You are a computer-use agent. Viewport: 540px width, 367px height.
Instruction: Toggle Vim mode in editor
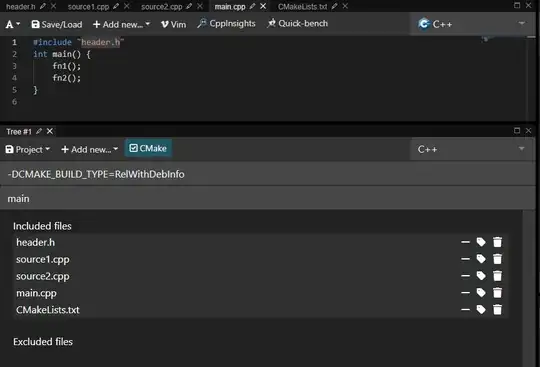174,24
